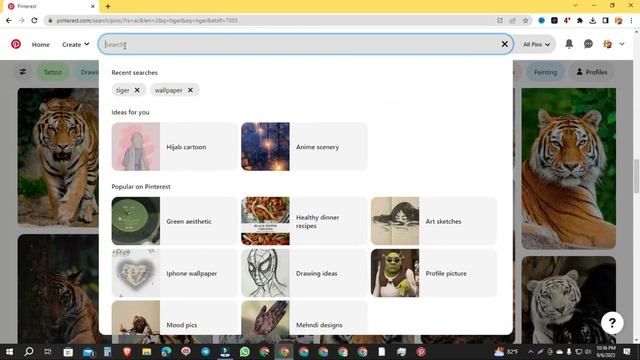
Task: Open the Art sketches suggestion
Action: pyautogui.click(x=434, y=221)
